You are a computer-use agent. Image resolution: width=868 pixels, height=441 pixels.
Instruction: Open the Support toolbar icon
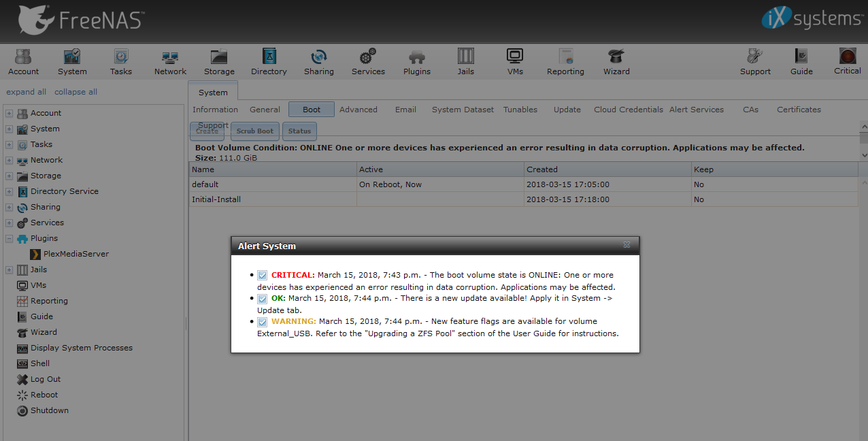(755, 61)
